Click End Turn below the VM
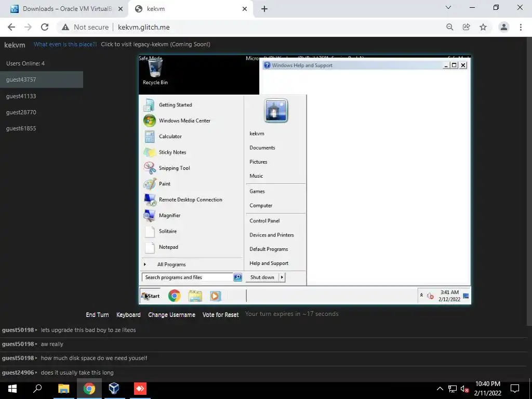The height and width of the screenshot is (399, 532). [97, 315]
